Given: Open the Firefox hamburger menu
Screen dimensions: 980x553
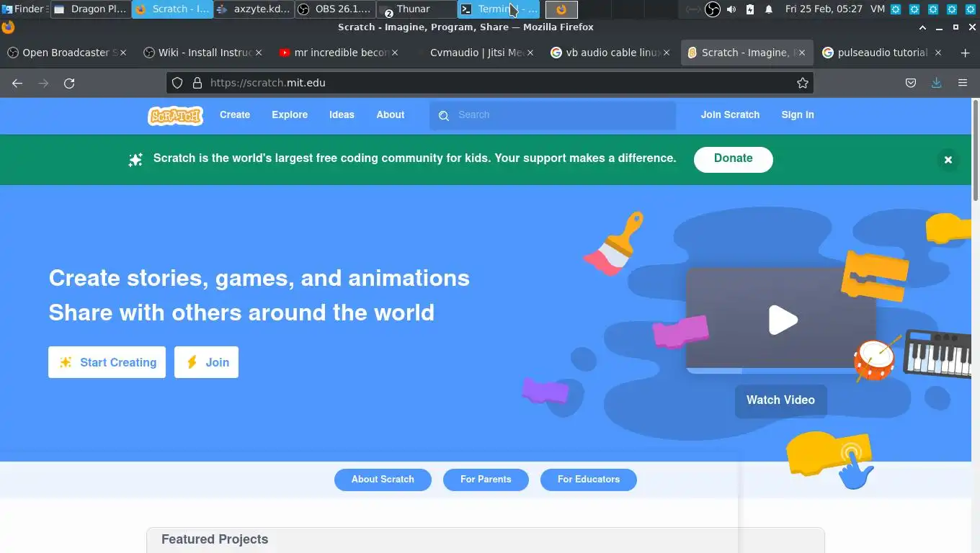Looking at the screenshot, I should point(963,83).
